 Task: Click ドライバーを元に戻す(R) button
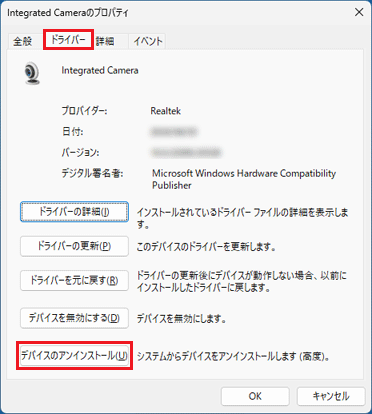click(74, 281)
